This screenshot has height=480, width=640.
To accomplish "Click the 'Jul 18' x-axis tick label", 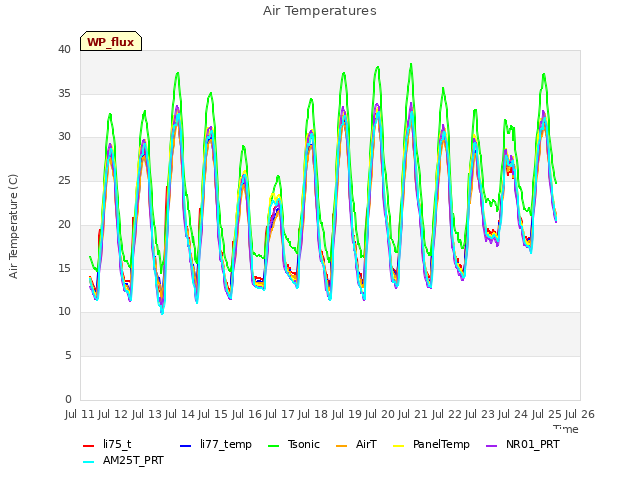I will 313,414.
